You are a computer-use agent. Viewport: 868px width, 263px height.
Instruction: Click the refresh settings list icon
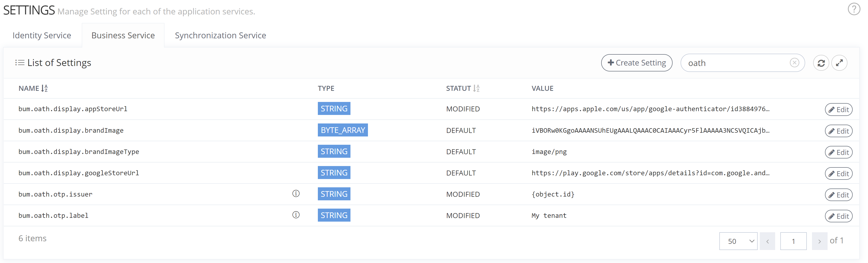(821, 63)
